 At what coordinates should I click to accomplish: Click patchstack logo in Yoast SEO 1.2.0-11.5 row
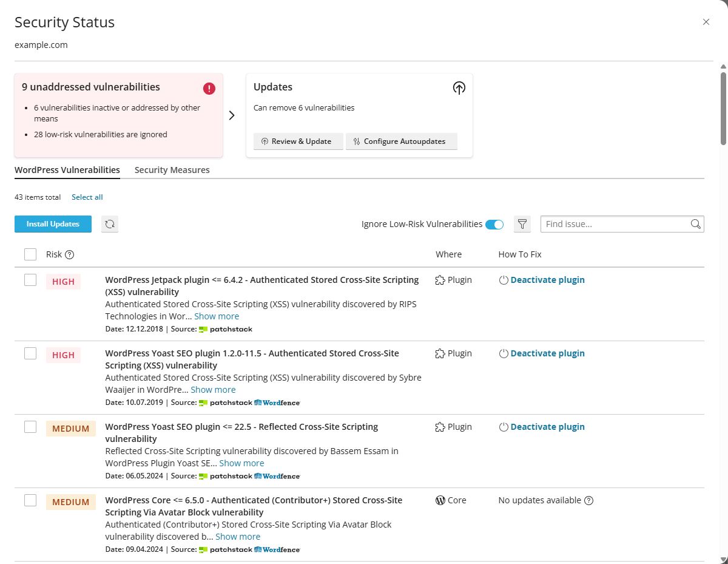[226, 403]
